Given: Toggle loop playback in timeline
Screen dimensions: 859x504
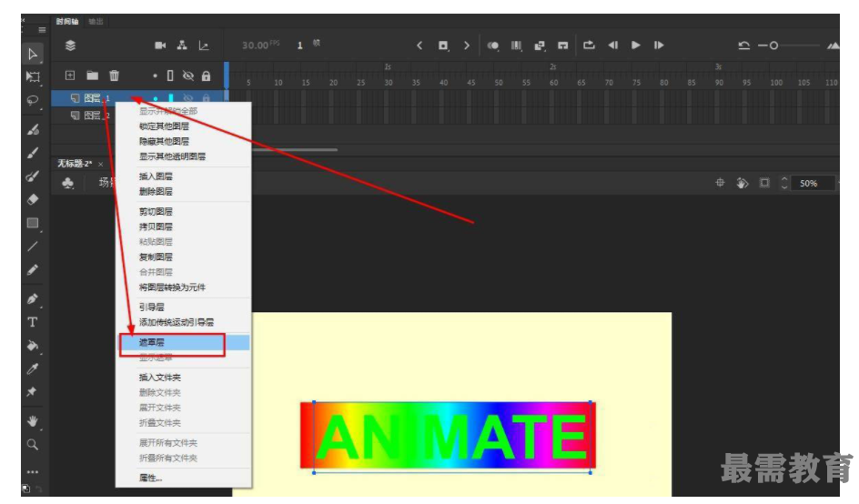Looking at the screenshot, I should 589,45.
